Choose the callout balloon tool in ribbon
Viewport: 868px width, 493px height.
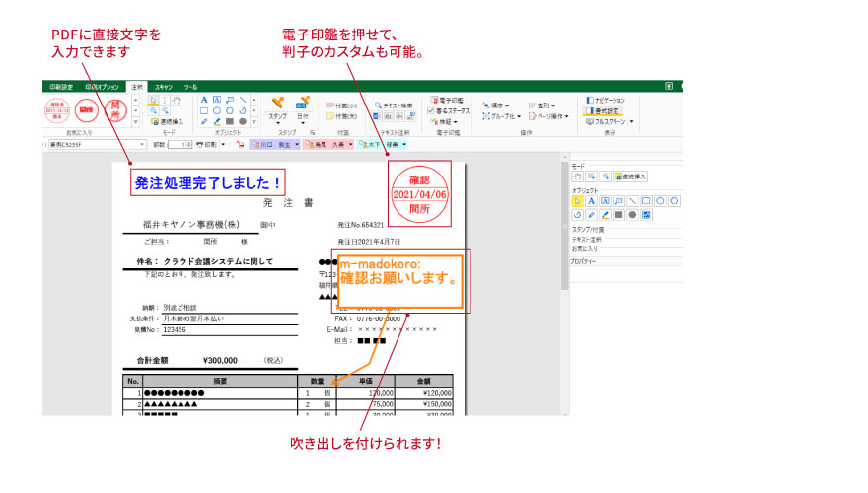click(229, 100)
